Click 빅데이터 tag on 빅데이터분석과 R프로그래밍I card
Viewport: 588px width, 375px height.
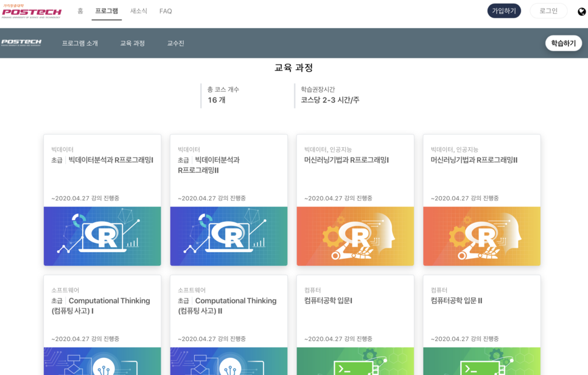62,149
